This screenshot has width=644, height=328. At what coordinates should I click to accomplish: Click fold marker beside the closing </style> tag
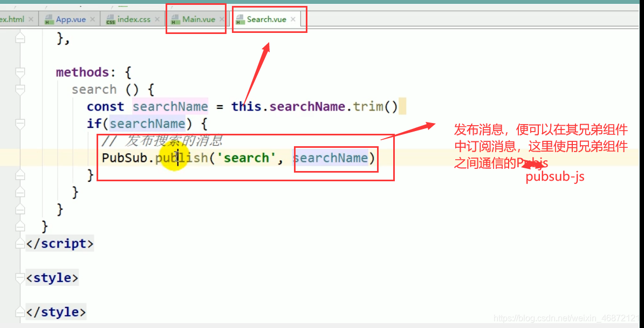click(x=20, y=312)
